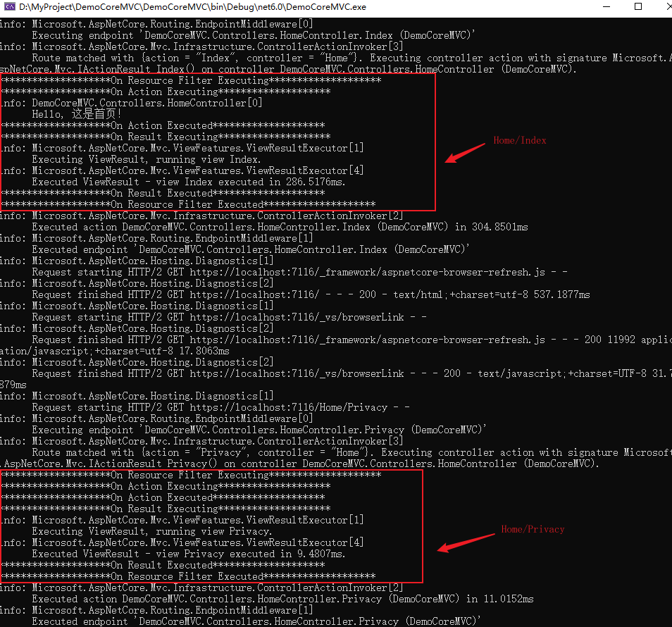Screen dimensions: 672x627
Task: Click Request starting aspnetcore-browser-refresh.js line
Action: click(299, 272)
